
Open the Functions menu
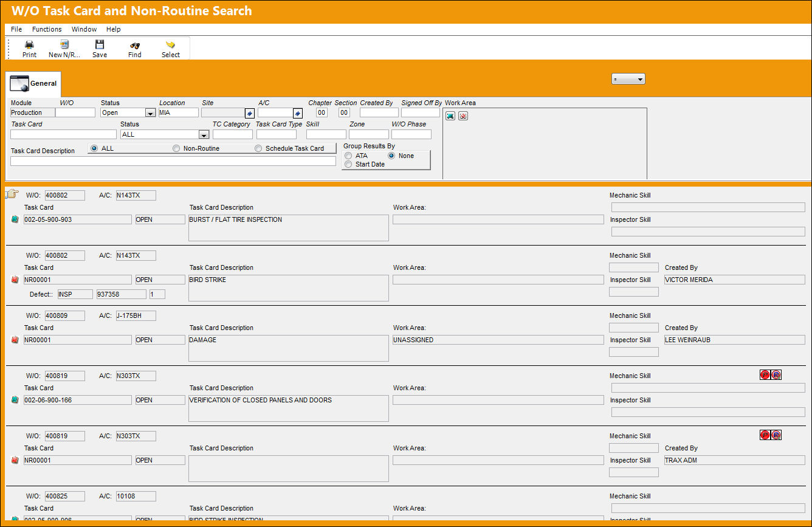[47, 29]
